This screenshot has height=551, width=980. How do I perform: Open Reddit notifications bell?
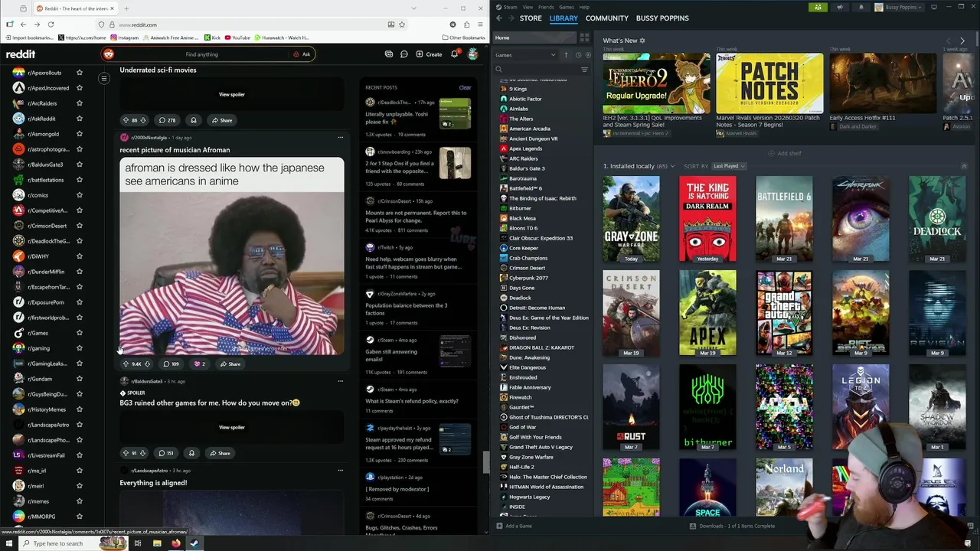click(x=454, y=54)
